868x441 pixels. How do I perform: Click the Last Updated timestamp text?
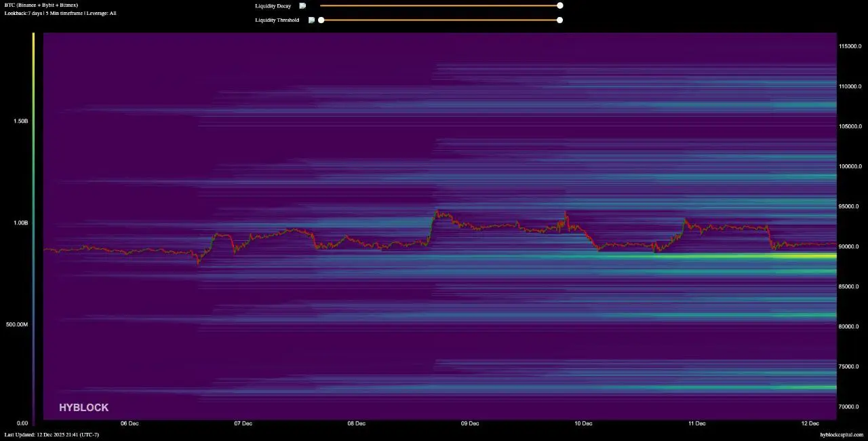pos(52,434)
